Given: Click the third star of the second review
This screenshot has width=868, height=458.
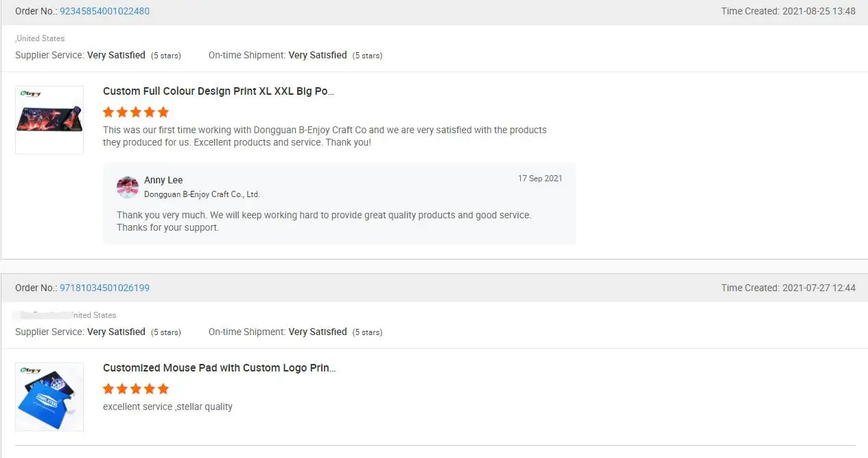Looking at the screenshot, I should click(x=136, y=389).
